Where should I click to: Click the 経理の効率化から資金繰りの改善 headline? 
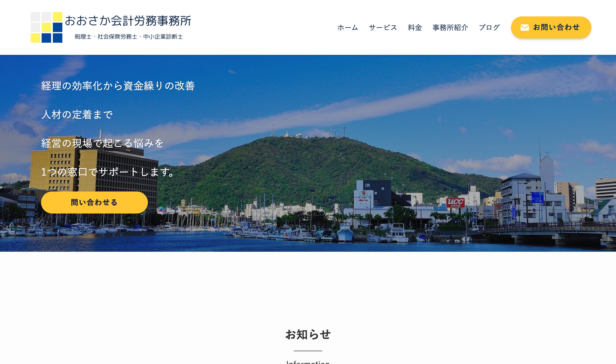click(x=118, y=86)
